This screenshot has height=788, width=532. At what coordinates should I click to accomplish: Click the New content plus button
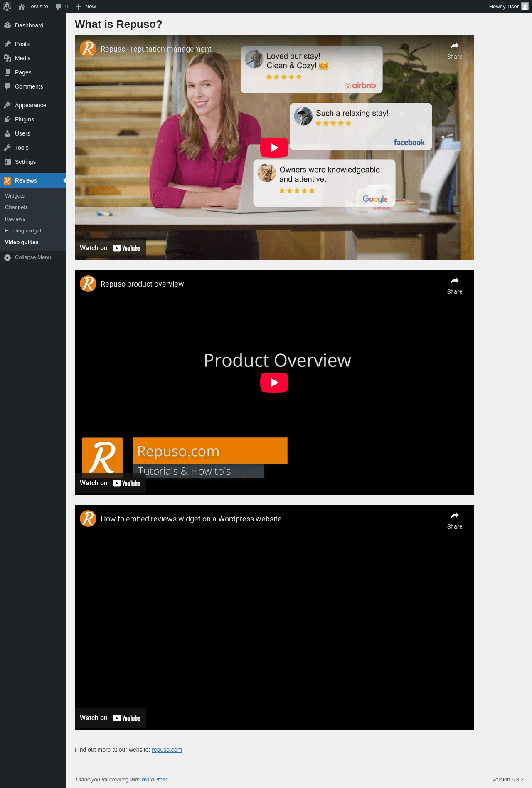pos(86,7)
